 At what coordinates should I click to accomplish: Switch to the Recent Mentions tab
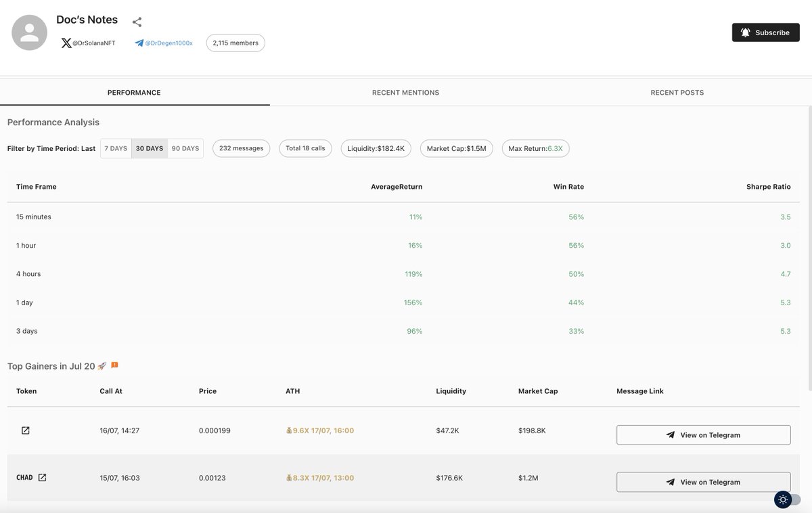coord(405,93)
